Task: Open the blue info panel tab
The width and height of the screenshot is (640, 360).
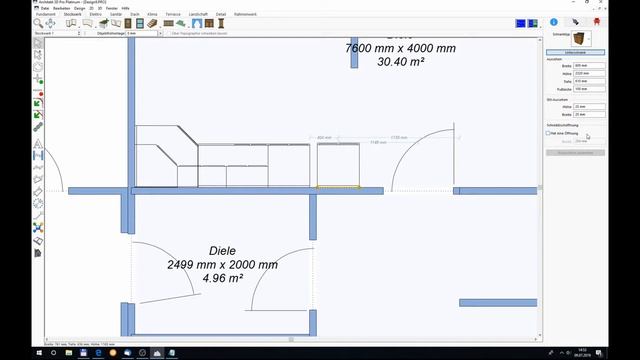Action: click(x=554, y=22)
